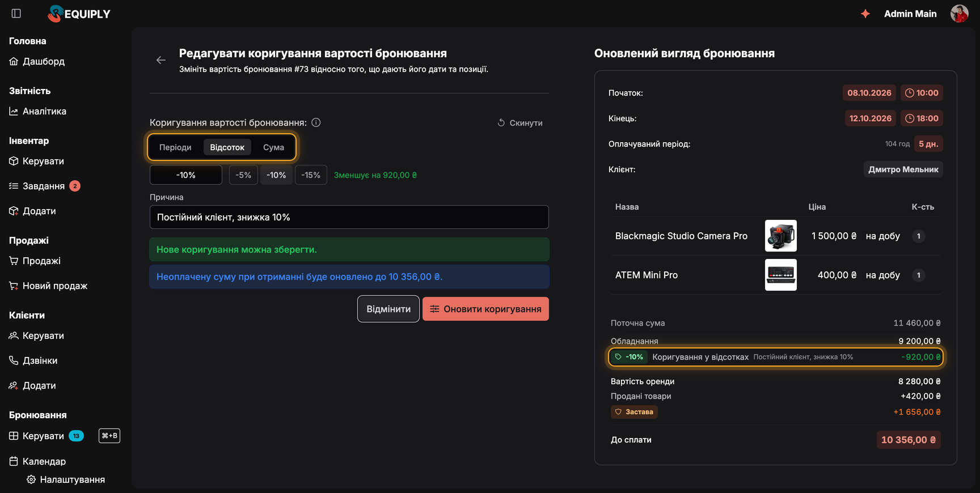Click the Завдання badge showing 2
The image size is (980, 493).
point(75,186)
